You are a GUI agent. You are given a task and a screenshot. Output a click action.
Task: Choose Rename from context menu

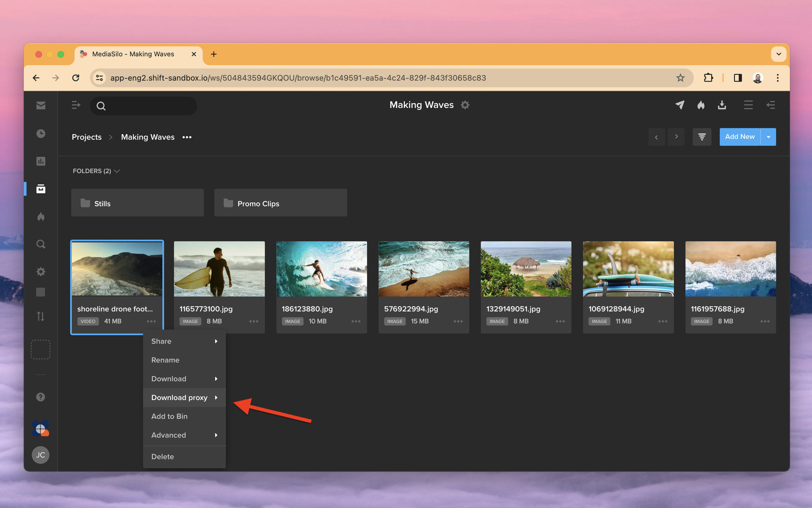pos(184,360)
